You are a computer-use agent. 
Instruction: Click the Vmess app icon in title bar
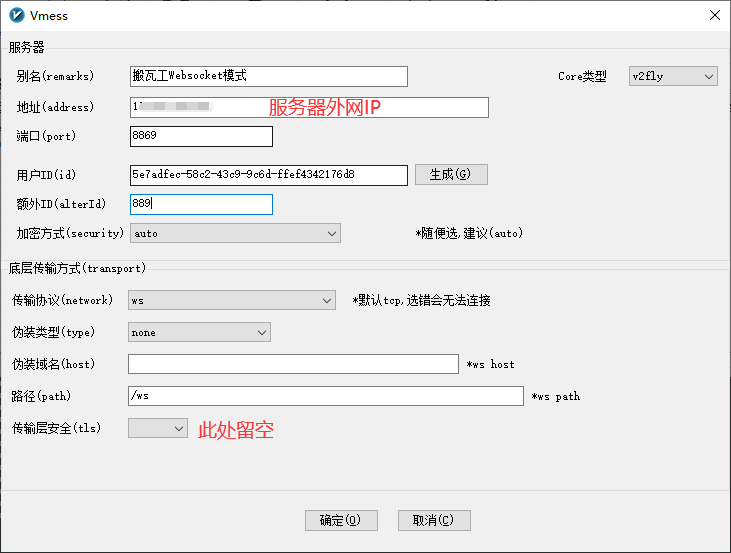[17, 15]
